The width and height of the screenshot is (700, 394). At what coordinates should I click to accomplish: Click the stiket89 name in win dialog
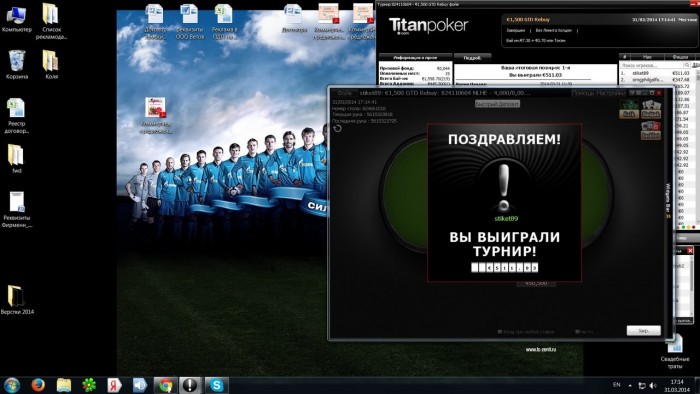[x=506, y=219]
